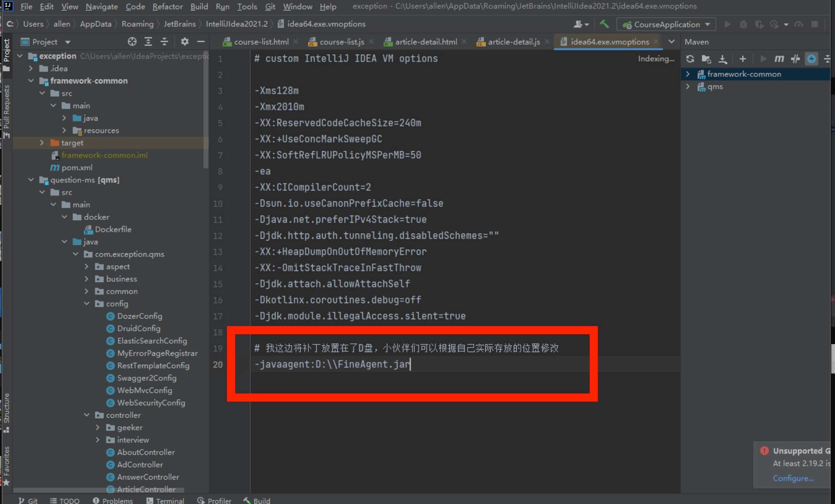Close the article-detail.js tab
835x504 pixels.
pos(547,42)
